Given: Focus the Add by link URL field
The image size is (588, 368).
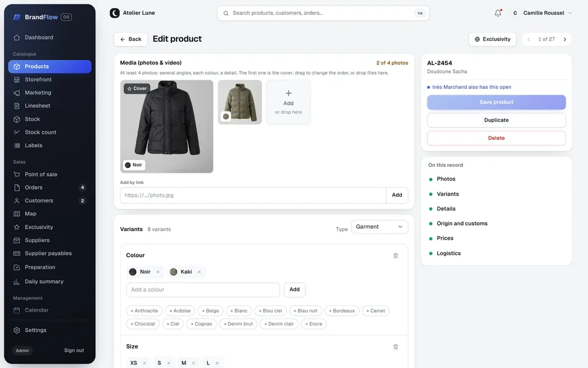Looking at the screenshot, I should click(253, 195).
